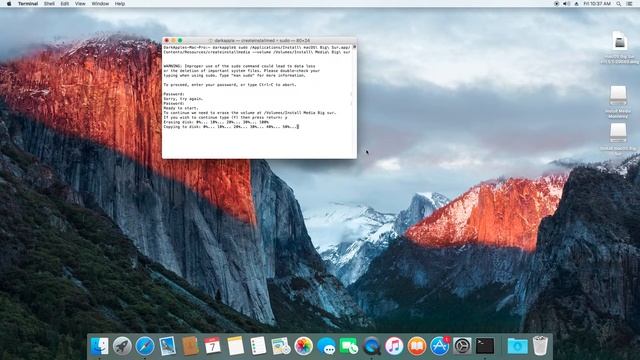Viewport: 640px width, 360px height.
Task: Open QuickTime Player in Dock
Action: [371, 346]
